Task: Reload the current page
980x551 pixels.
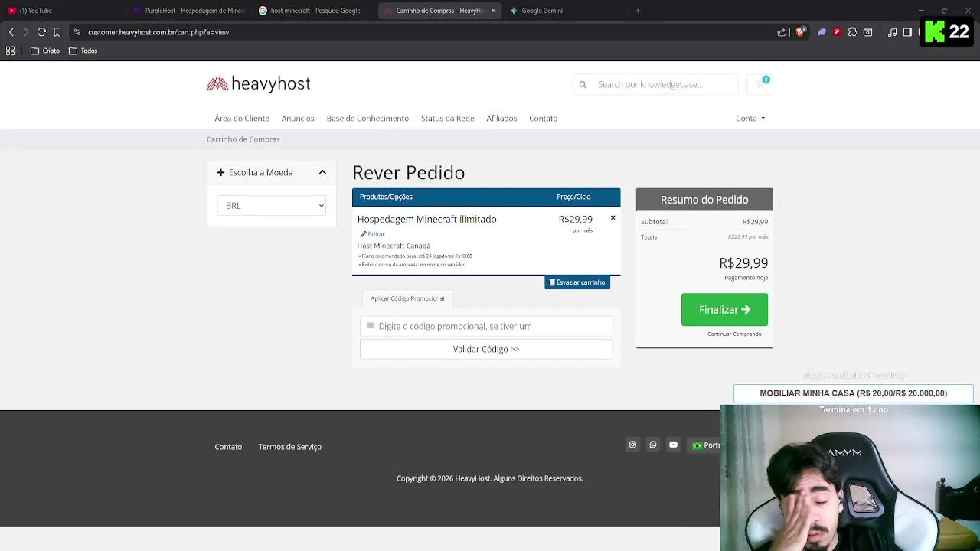Action: click(41, 32)
